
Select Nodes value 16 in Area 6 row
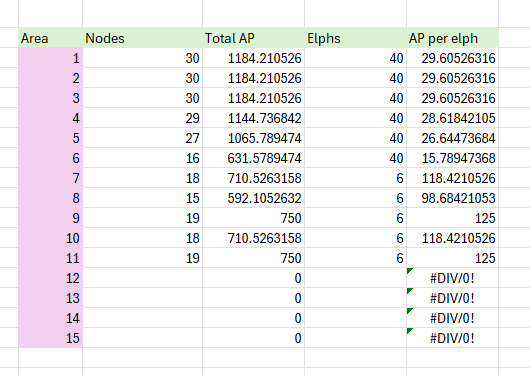143,158
